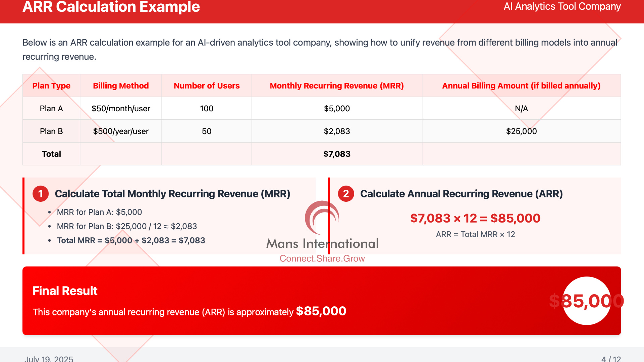Image resolution: width=644 pixels, height=362 pixels.
Task: Click the 'MRR for Plan B: $25,000 / 12' bullet
Action: click(127, 226)
